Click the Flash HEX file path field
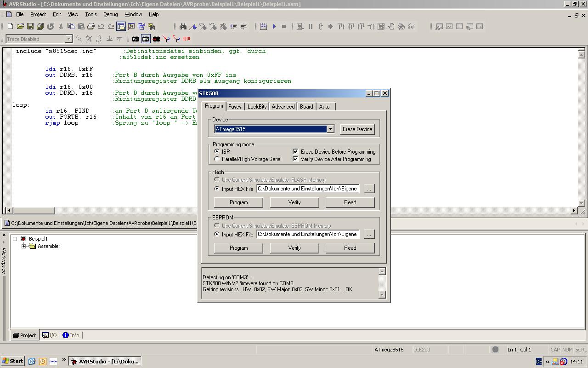The height and width of the screenshot is (368, 588). (x=308, y=189)
